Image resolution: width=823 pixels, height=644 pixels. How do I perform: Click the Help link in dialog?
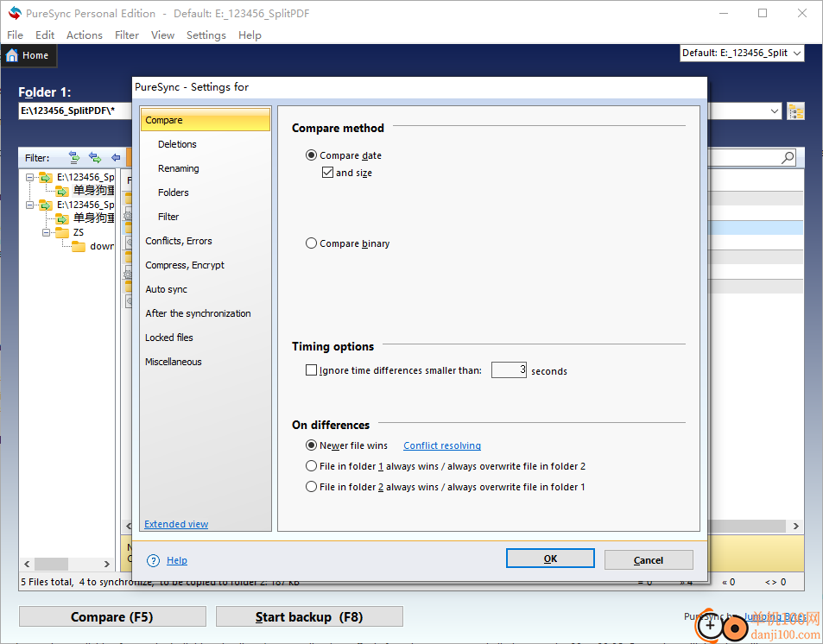click(177, 560)
